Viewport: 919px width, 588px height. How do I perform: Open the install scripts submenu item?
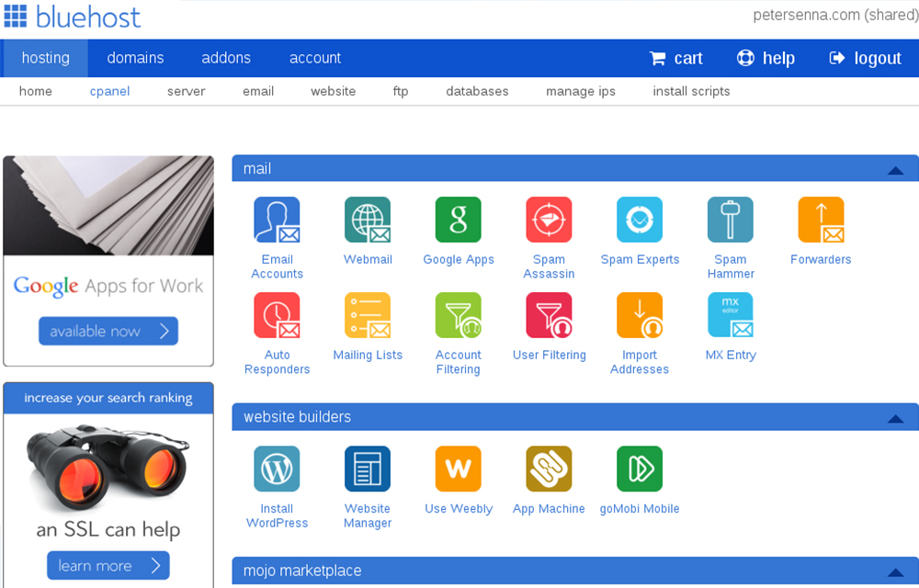pos(692,91)
